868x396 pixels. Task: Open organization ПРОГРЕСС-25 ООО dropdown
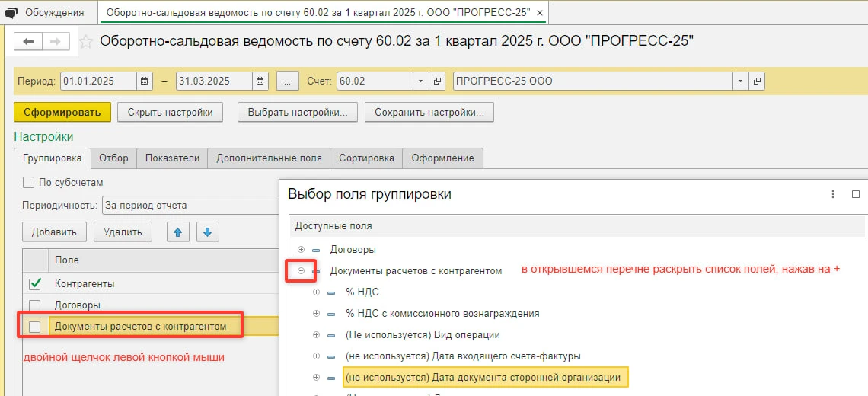(x=741, y=81)
